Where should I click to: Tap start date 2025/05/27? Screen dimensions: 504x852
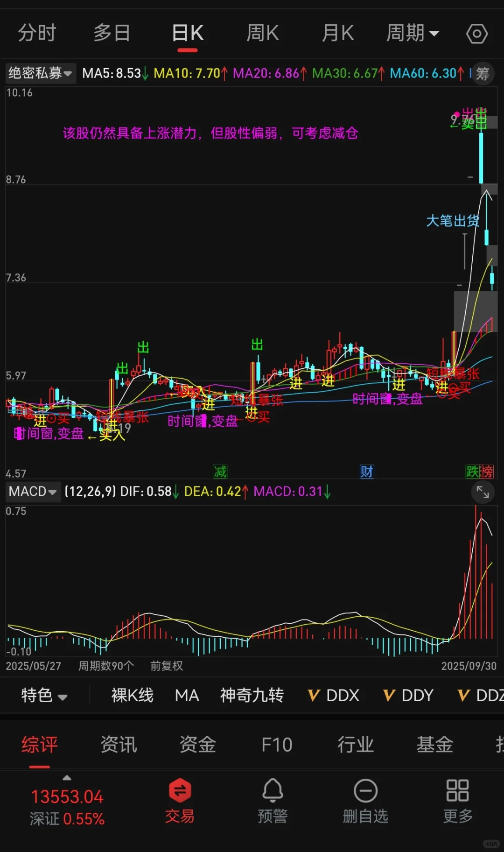click(33, 666)
